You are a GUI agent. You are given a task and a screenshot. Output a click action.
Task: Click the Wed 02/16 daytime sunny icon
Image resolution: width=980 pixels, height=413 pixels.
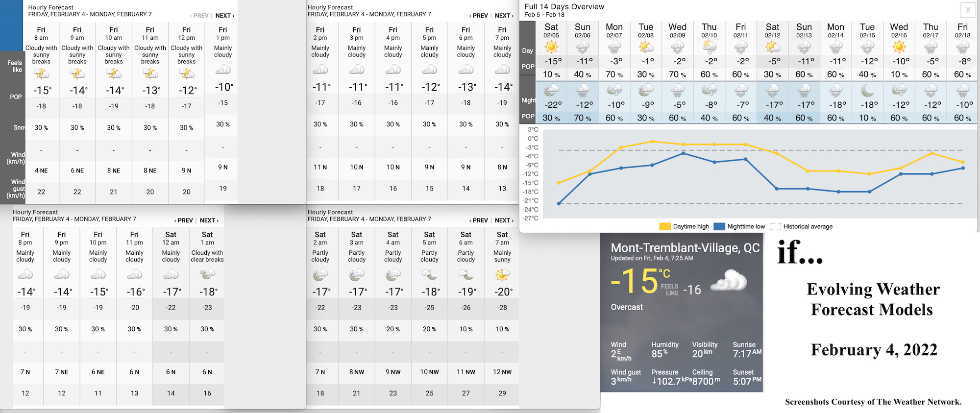[x=899, y=48]
